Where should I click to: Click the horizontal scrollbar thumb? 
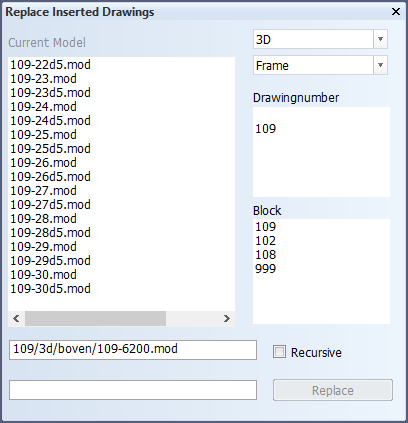pyautogui.click(x=95, y=318)
